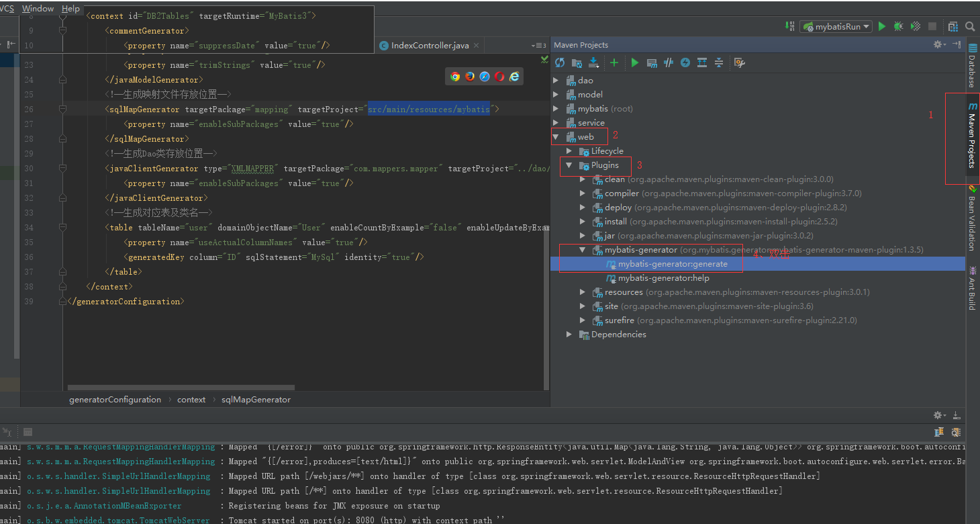Click the Stop process square icon
This screenshot has width=980, height=524.
click(932, 26)
